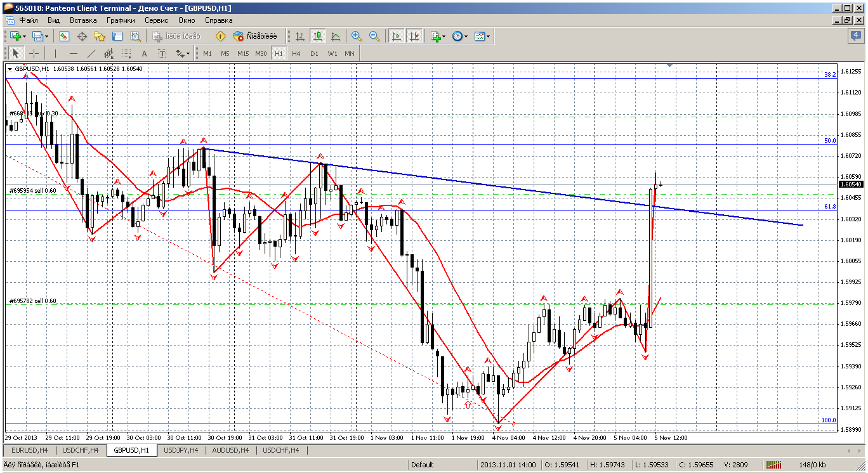
Task: Switch chart to bar chart mode
Action: (x=299, y=37)
